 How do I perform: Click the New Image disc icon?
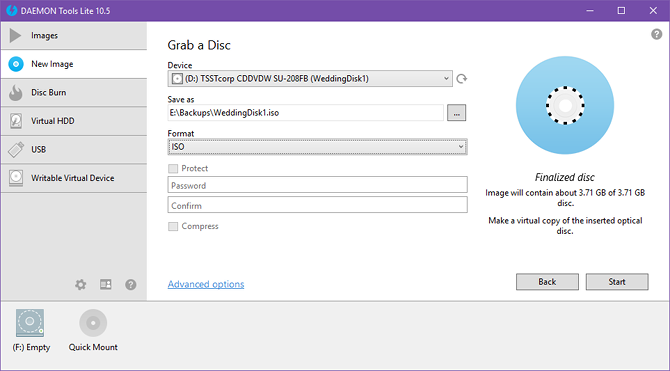coord(16,64)
